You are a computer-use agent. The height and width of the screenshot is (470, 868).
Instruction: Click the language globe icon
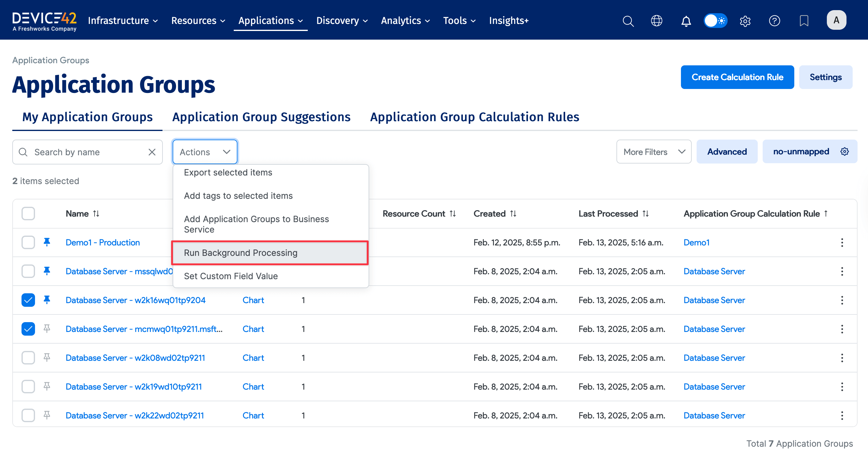tap(656, 21)
